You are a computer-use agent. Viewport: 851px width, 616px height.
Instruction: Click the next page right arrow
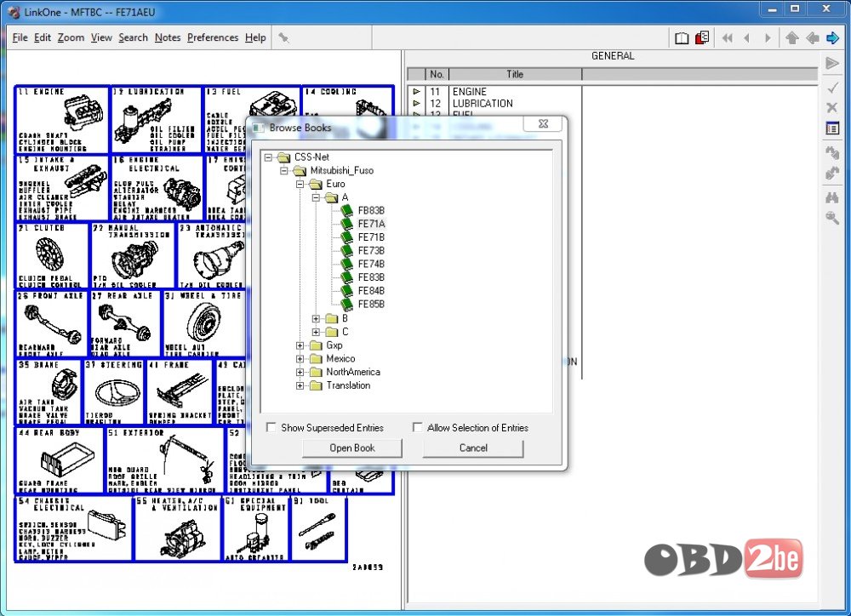pos(768,38)
